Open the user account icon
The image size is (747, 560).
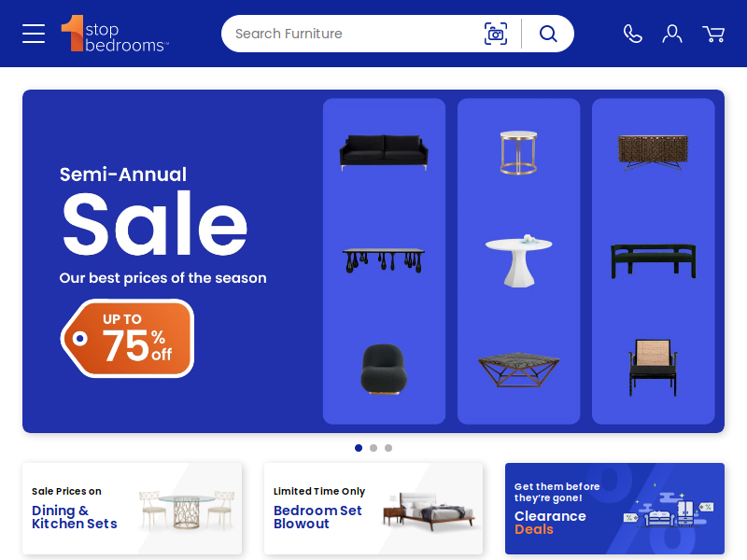coord(671,34)
